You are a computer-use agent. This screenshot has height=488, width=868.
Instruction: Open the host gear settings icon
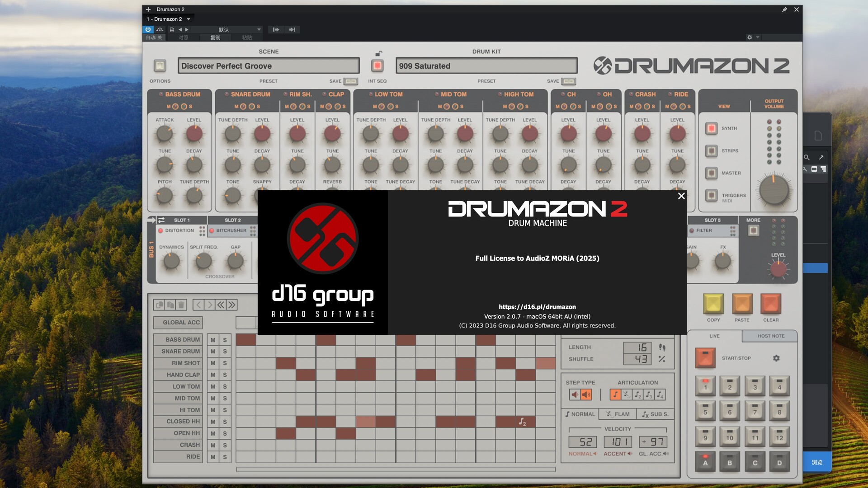click(750, 37)
